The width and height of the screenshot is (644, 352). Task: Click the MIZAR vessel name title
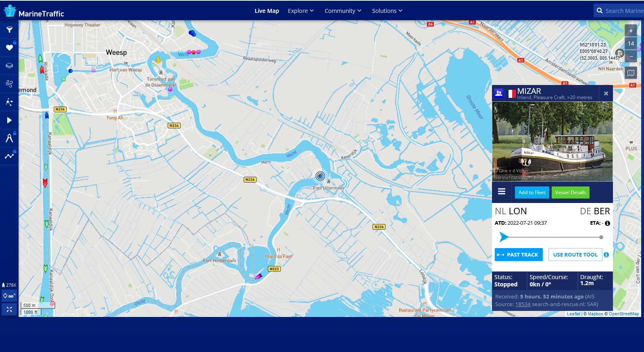point(529,91)
